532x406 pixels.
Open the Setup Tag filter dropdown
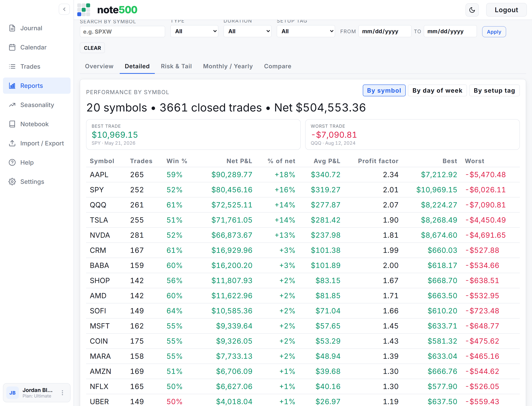click(x=306, y=31)
